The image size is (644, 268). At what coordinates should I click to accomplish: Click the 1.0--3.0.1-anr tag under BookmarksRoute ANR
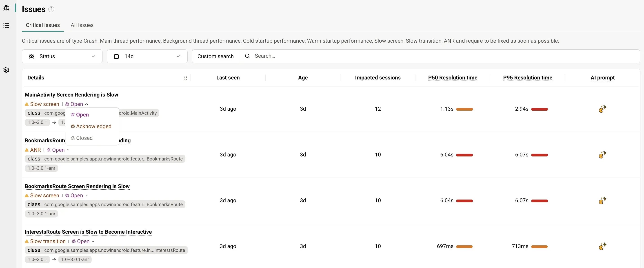[42, 168]
